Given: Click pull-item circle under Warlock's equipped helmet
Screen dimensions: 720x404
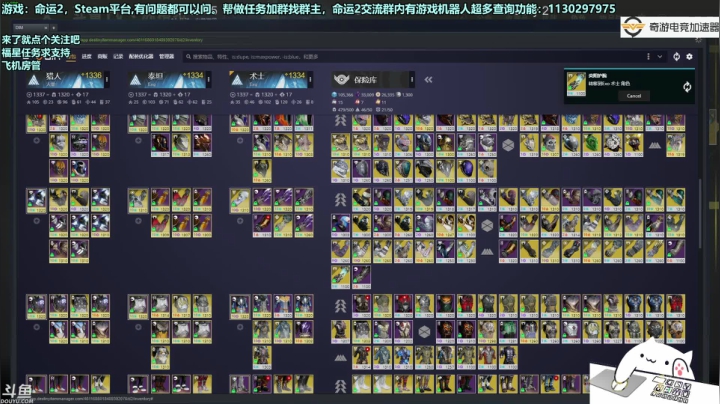Looking at the screenshot, I should pyautogui.click(x=240, y=140).
